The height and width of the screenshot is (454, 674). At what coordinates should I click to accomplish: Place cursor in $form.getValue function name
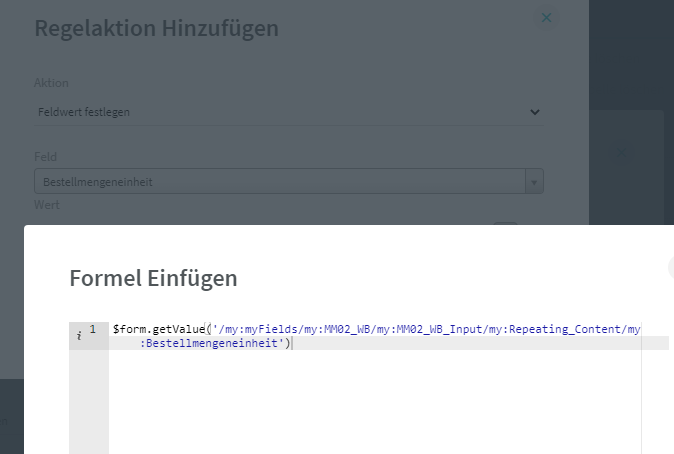[x=145, y=329]
